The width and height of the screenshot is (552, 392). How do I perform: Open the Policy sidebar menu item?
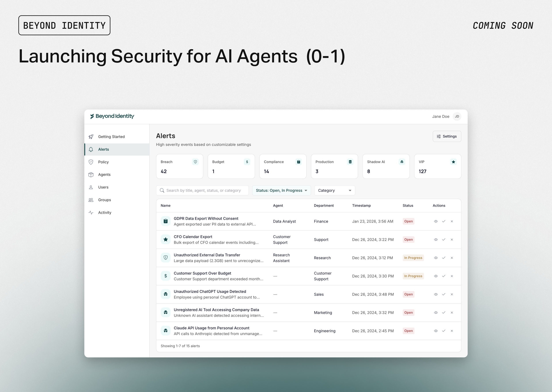pyautogui.click(x=103, y=162)
